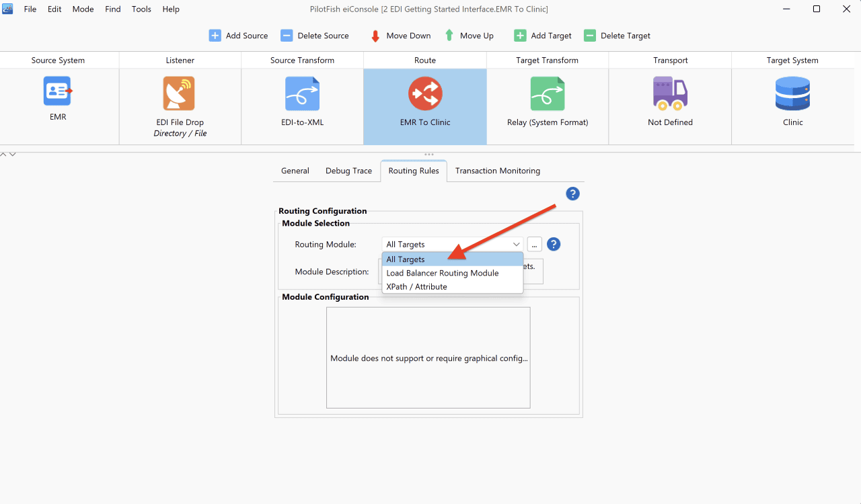Click the 'Directory / File' listener subtitle

pyautogui.click(x=180, y=134)
